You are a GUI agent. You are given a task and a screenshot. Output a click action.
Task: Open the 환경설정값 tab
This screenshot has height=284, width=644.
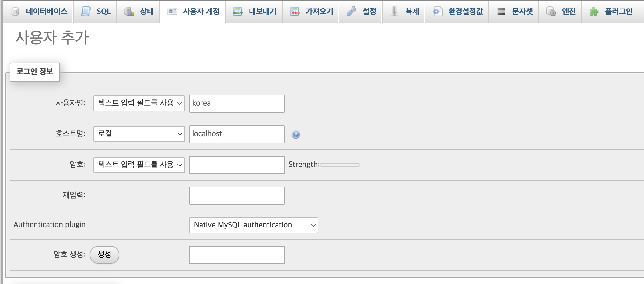point(465,12)
